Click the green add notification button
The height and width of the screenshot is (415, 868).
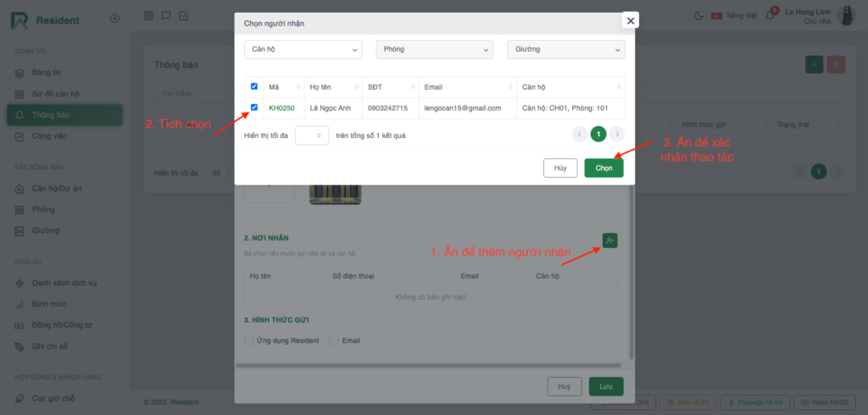[814, 64]
